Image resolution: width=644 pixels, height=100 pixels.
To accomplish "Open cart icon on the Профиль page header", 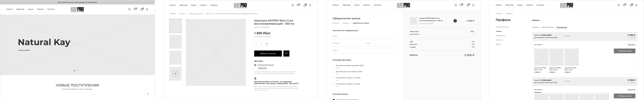I will click(x=631, y=5).
